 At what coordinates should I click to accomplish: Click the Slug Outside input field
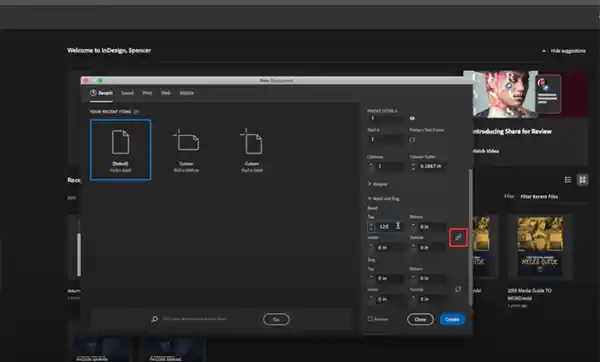[x=432, y=299]
